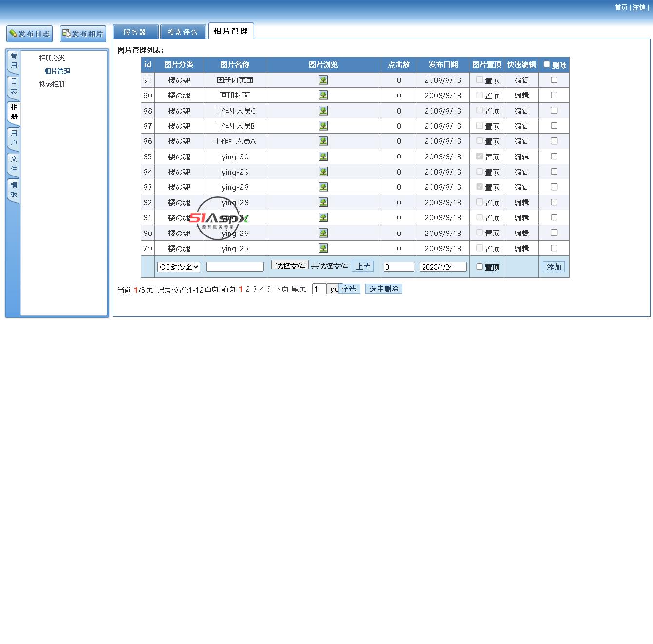Screen dimensions: 653x644
Task: Open 相片管理 in the left sidebar
Action: click(x=58, y=71)
